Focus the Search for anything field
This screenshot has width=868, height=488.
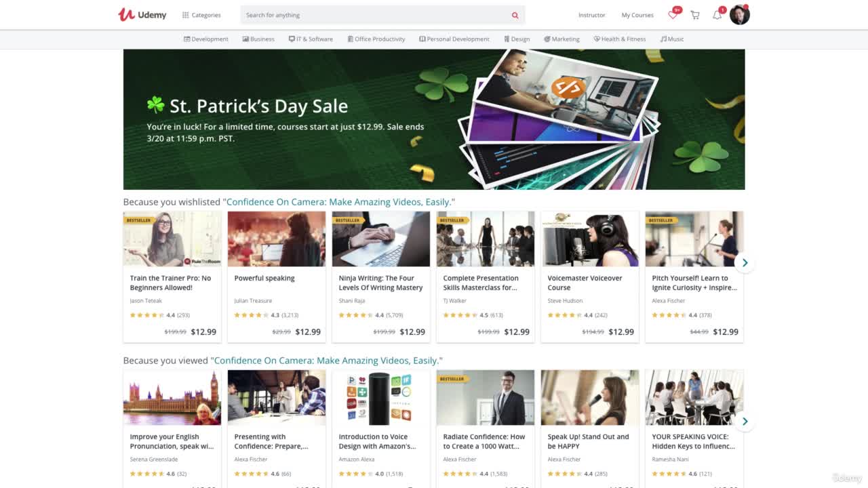(382, 15)
